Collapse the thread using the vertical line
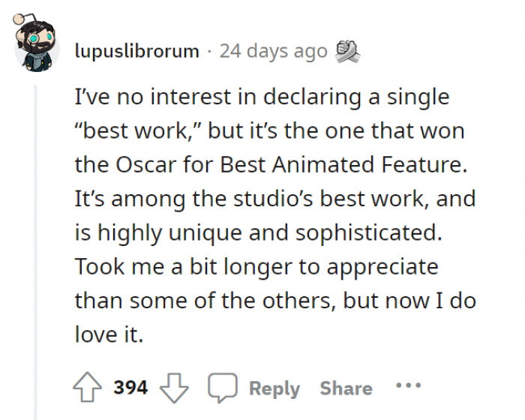This screenshot has width=525, height=420. [36, 225]
